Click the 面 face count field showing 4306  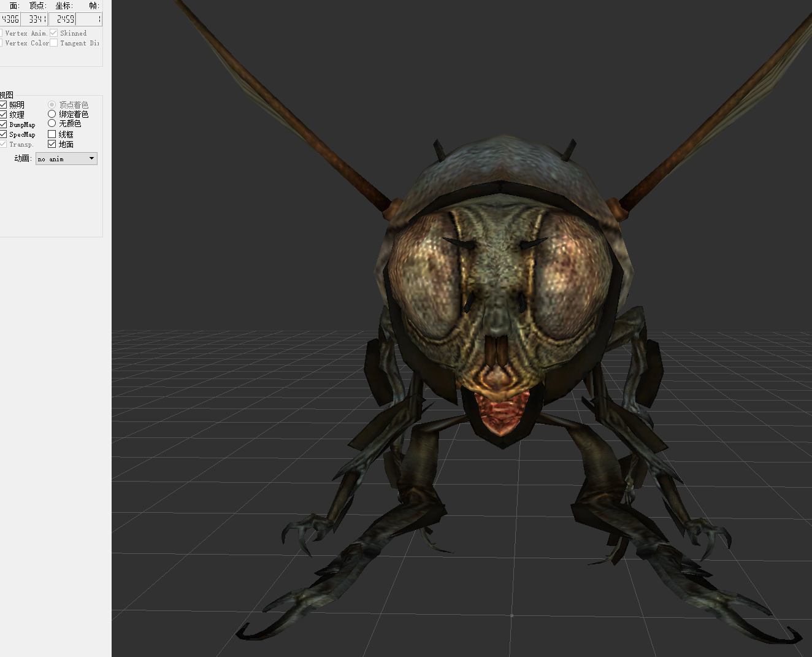(10, 19)
